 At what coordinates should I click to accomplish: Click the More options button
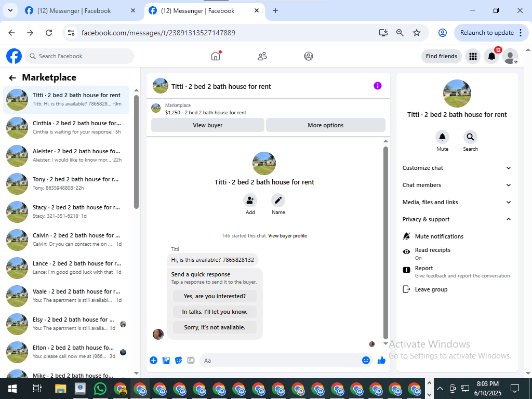pyautogui.click(x=325, y=125)
